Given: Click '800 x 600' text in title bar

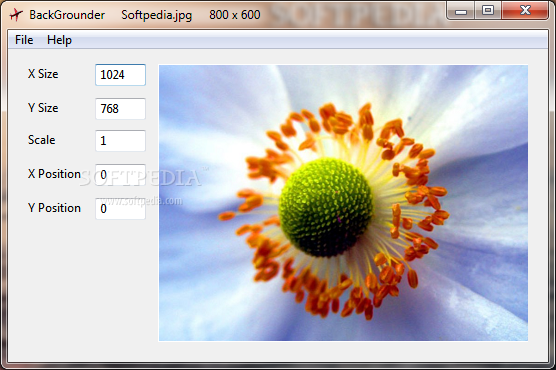Looking at the screenshot, I should coord(234,15).
